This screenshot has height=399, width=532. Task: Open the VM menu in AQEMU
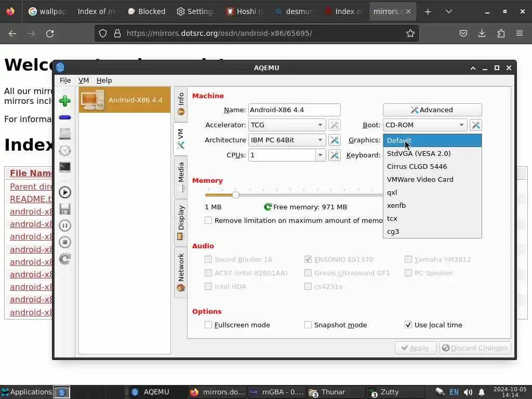click(84, 81)
